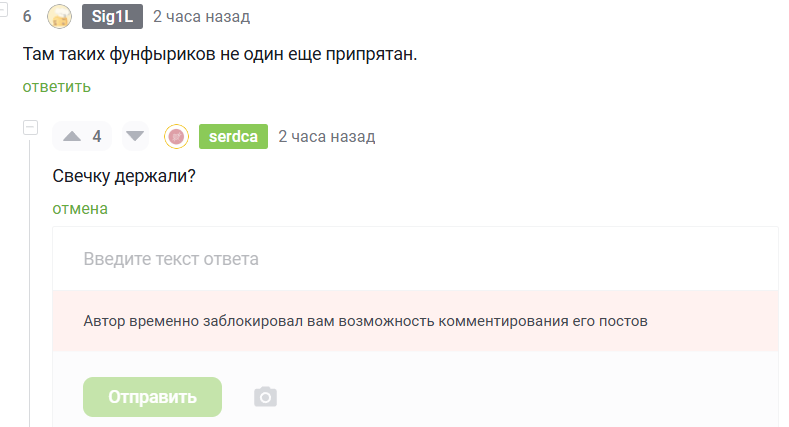Click the rating number 4
Viewport: 789px width, 427px height.
[x=97, y=136]
